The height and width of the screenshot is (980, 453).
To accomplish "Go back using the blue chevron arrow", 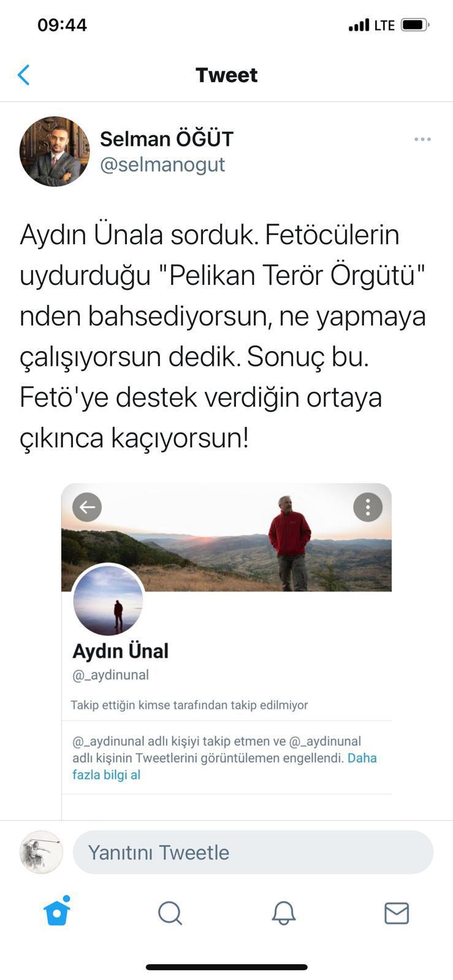I will (x=23, y=75).
